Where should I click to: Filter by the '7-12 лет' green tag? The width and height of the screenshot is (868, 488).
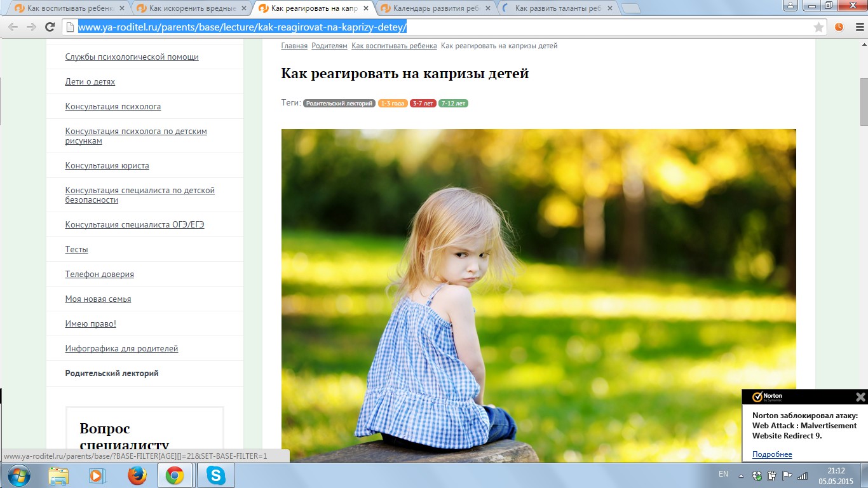(x=453, y=103)
